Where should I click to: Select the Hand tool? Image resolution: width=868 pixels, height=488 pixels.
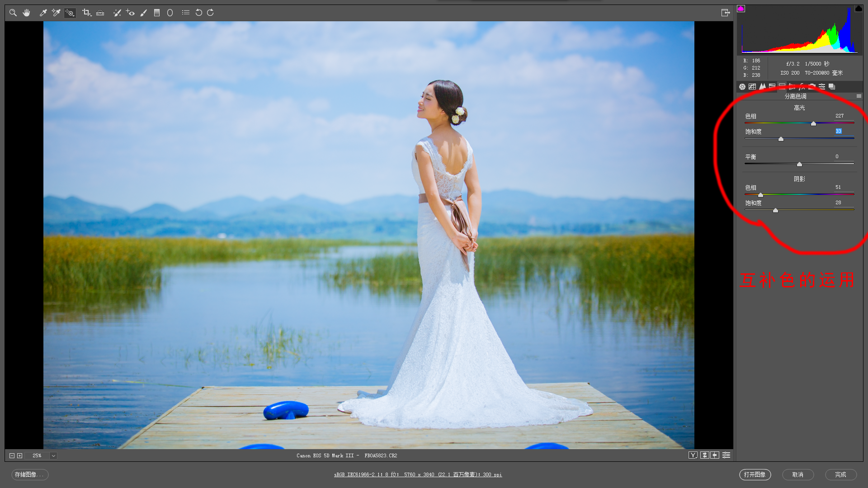tap(27, 13)
